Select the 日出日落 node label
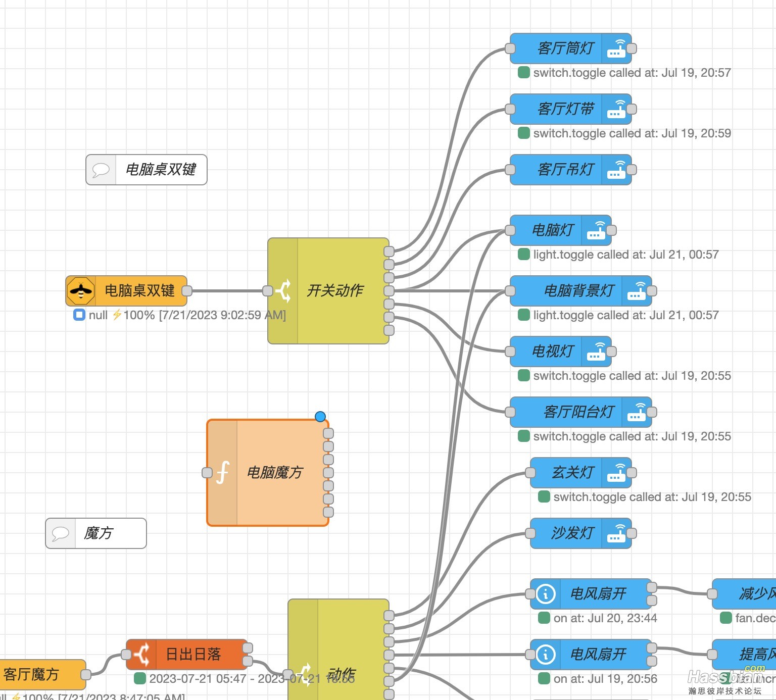The image size is (776, 700). [x=193, y=654]
